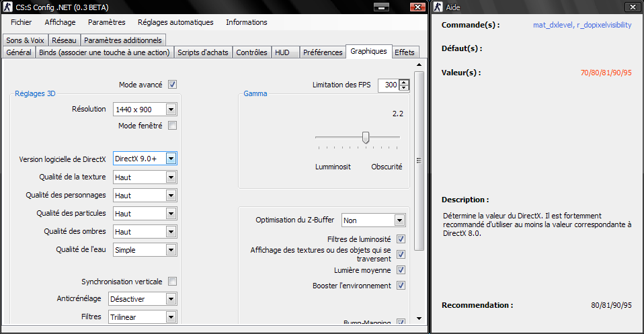Open the Résolution dropdown
The width and height of the screenshot is (644, 334).
click(x=171, y=110)
